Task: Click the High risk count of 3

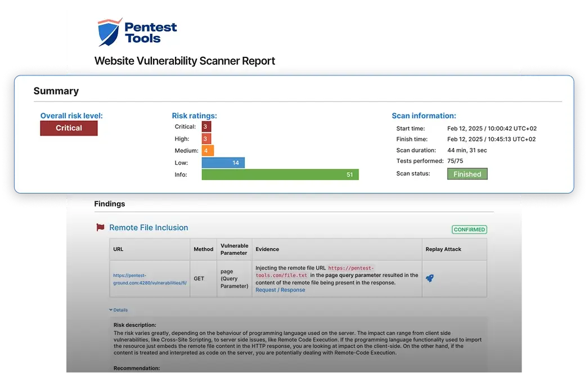Action: coord(205,138)
